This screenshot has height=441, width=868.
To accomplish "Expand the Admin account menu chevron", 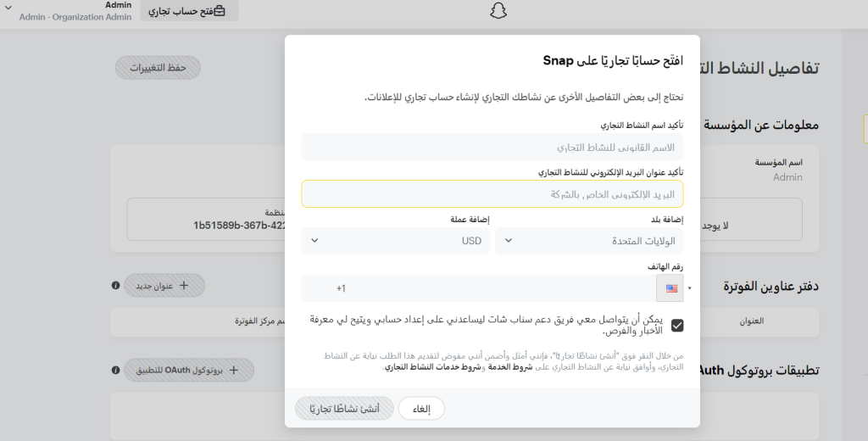I will pos(8,8).
